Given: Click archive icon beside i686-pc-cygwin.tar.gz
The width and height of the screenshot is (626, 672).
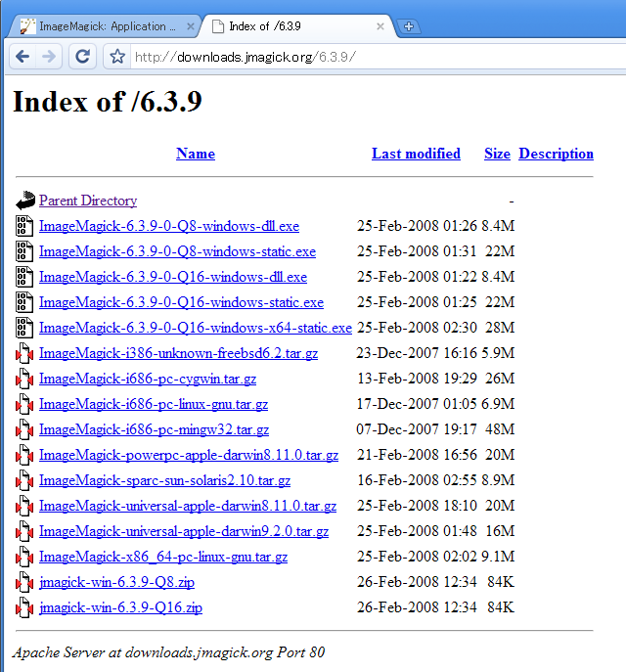Looking at the screenshot, I should (24, 379).
